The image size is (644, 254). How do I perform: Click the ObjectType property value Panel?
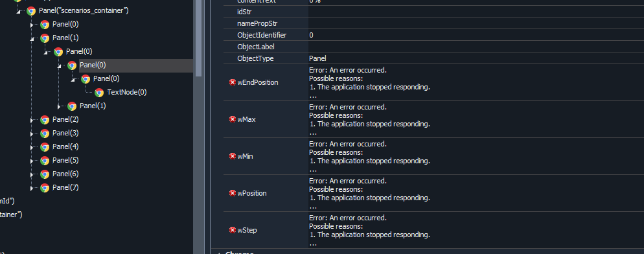click(317, 58)
